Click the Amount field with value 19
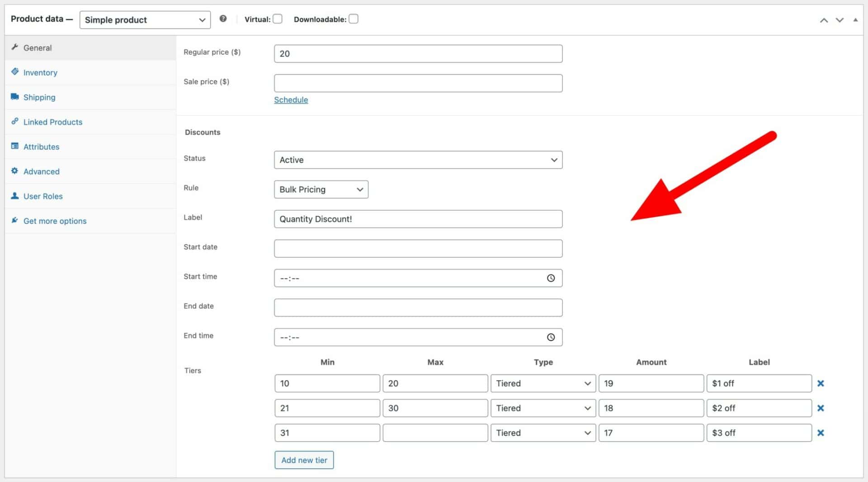This screenshot has height=482, width=868. pyautogui.click(x=651, y=383)
